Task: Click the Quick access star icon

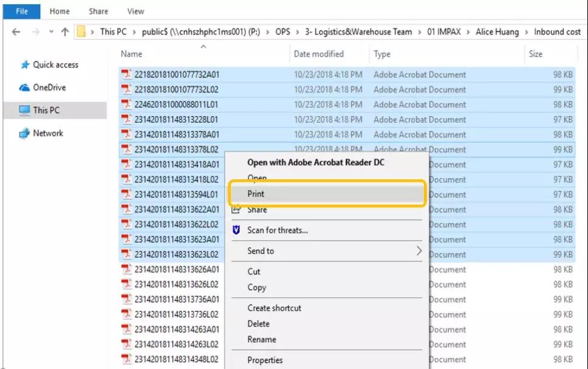Action: [x=25, y=65]
